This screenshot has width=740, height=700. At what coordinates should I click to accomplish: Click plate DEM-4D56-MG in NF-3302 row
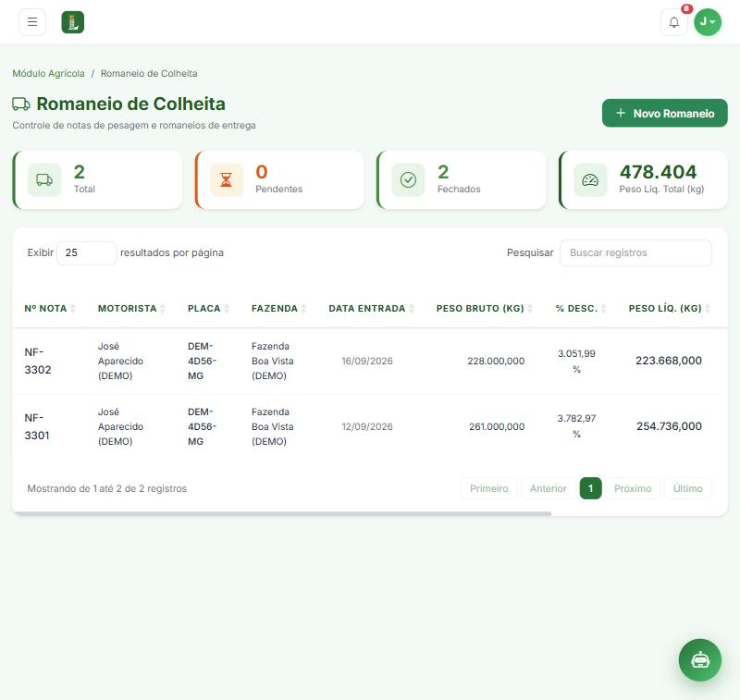coord(202,361)
